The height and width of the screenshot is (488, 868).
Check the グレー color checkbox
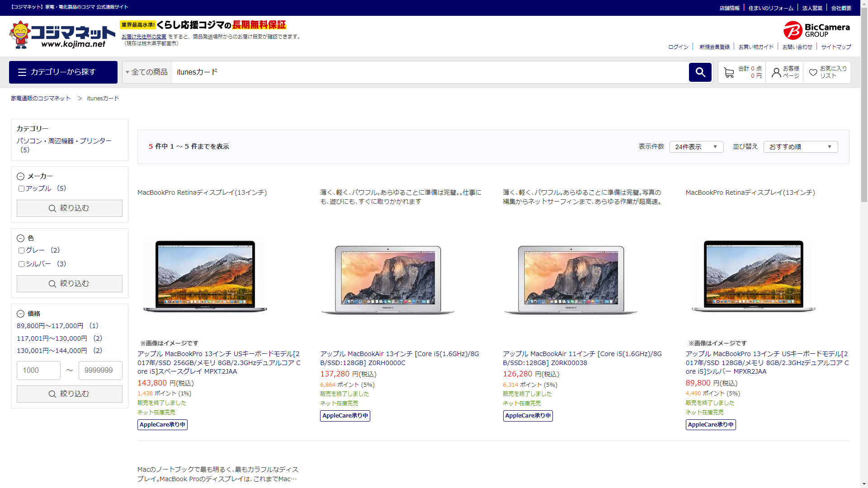pyautogui.click(x=21, y=251)
